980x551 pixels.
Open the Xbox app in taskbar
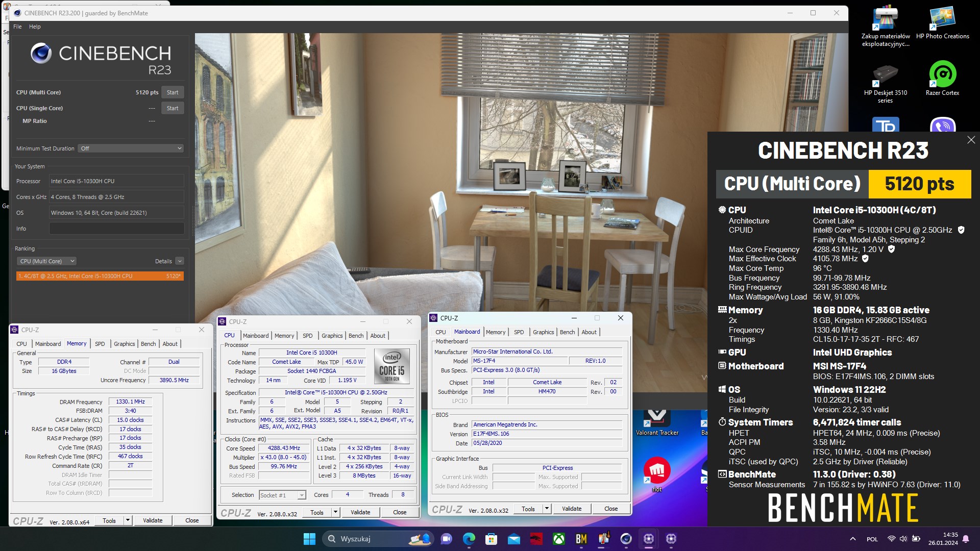click(x=559, y=539)
